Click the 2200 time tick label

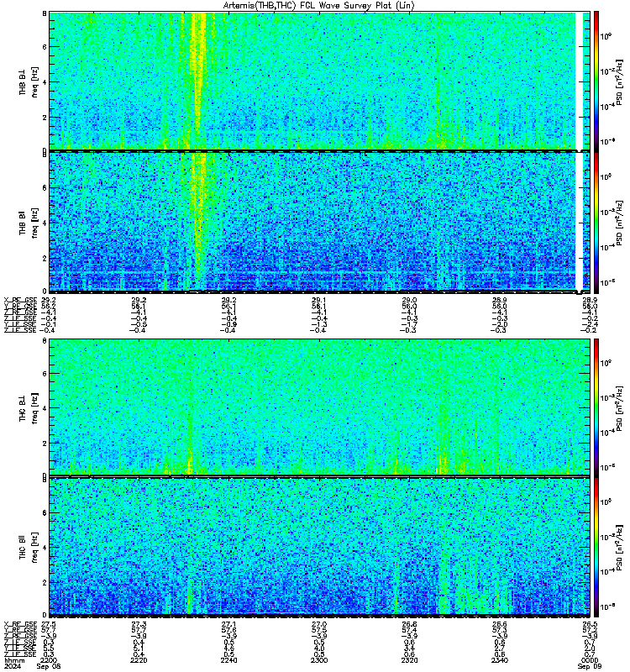coord(48,660)
